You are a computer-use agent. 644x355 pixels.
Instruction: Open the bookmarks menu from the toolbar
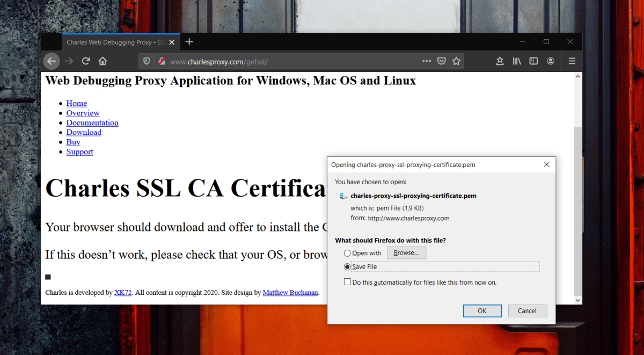pos(499,61)
